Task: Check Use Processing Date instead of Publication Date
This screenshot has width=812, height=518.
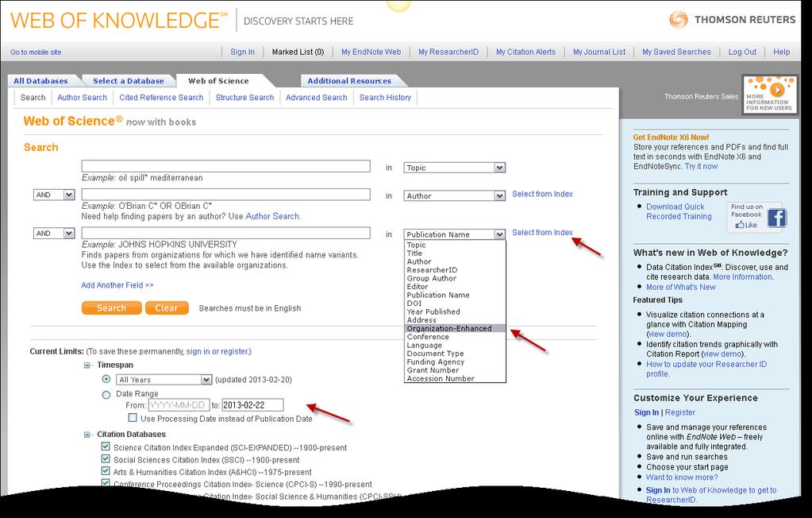Action: pos(133,417)
